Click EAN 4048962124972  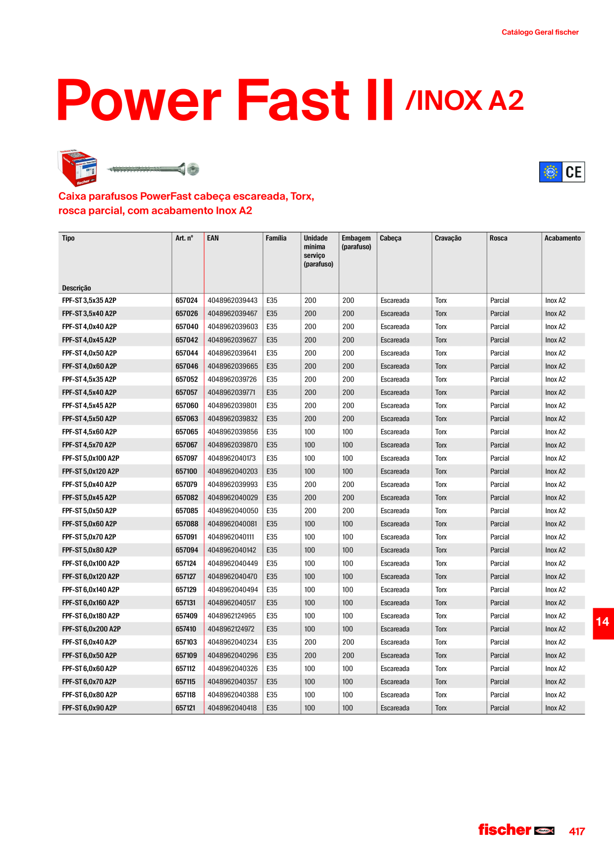click(231, 629)
